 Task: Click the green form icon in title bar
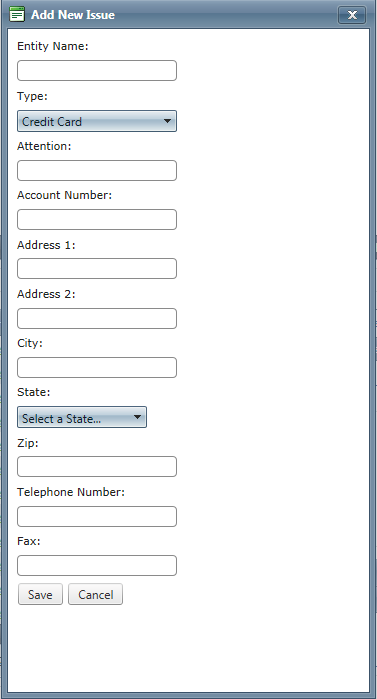click(17, 14)
